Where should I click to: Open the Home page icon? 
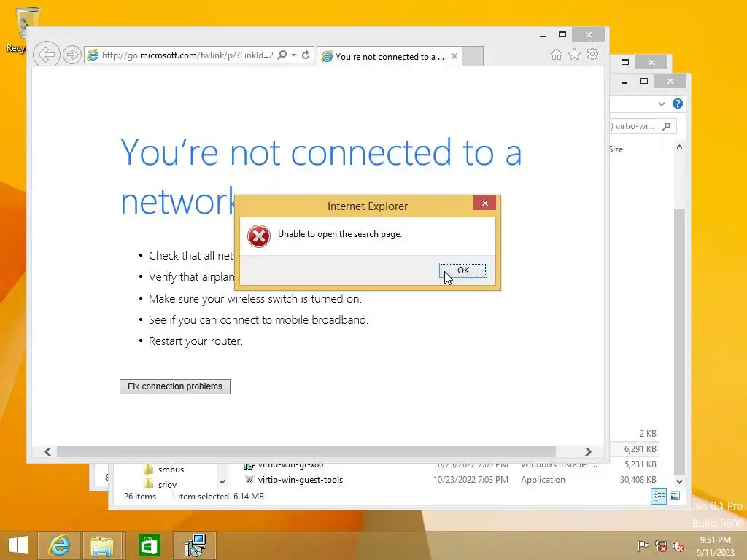pyautogui.click(x=557, y=55)
